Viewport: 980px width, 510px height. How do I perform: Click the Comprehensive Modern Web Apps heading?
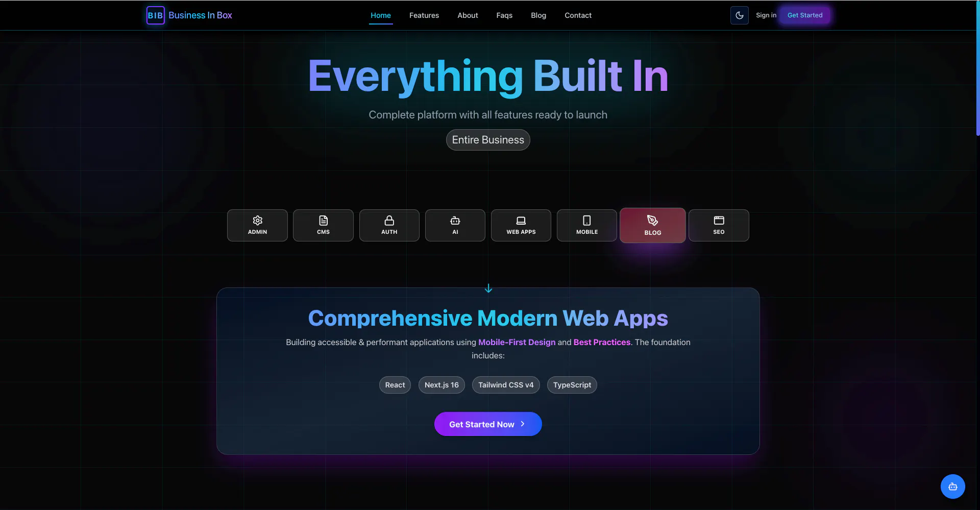click(x=488, y=318)
